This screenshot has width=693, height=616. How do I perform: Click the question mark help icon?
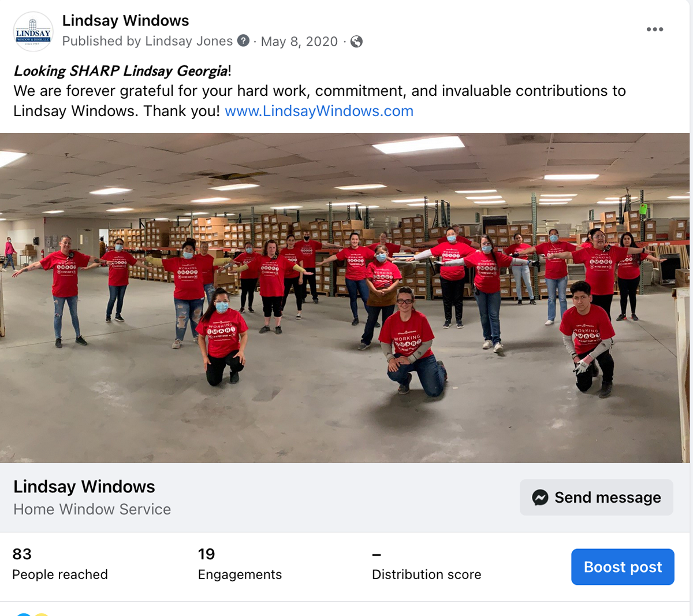pos(244,41)
